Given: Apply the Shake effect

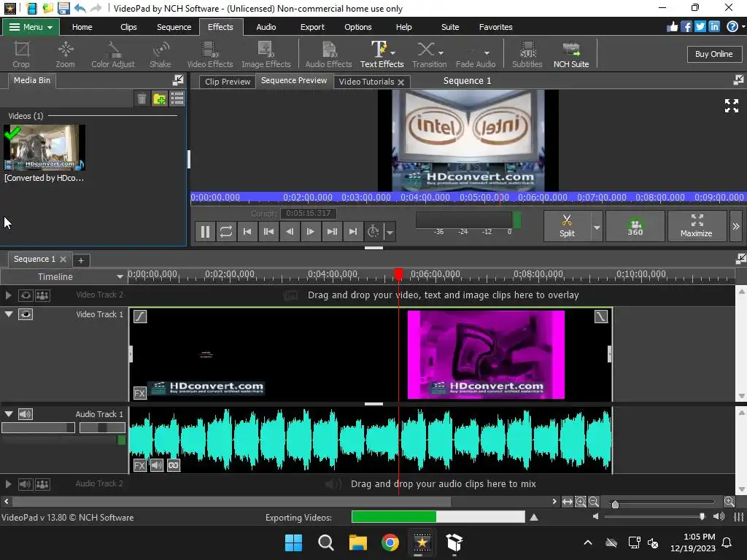Looking at the screenshot, I should pyautogui.click(x=160, y=54).
